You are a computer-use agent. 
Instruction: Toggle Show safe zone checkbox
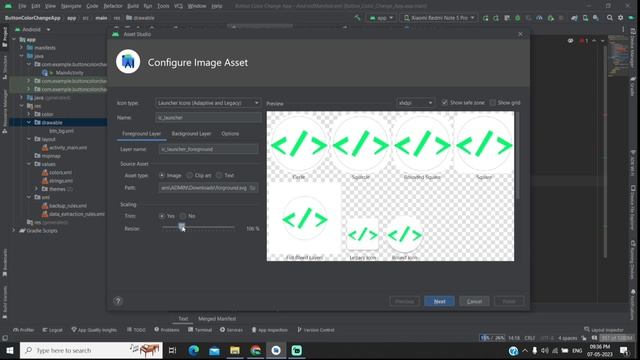(444, 102)
